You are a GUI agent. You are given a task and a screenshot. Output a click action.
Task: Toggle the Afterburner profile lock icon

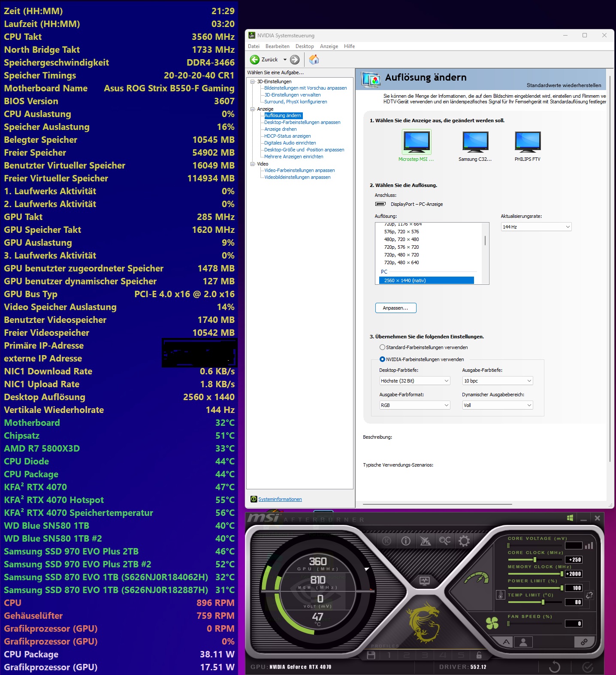tap(479, 655)
